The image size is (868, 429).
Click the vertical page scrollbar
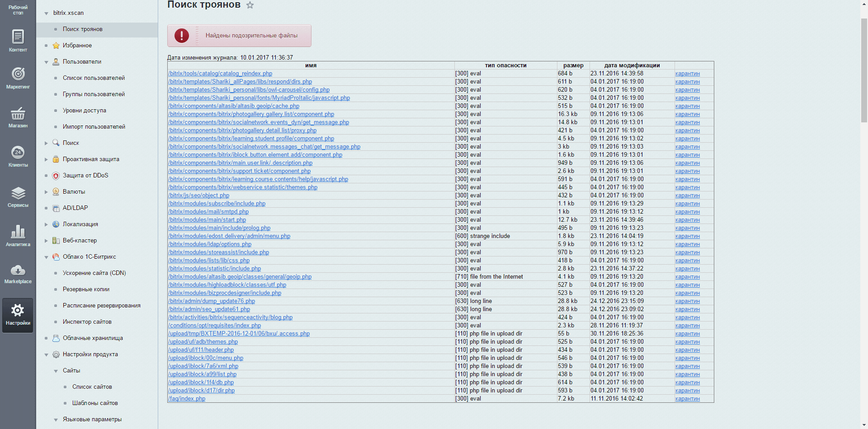coord(864,70)
